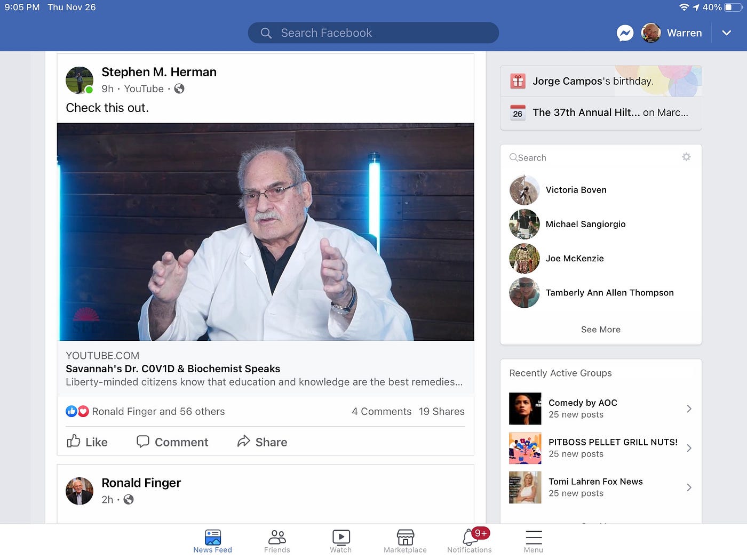Open PITBOSS PELLET GRILL NUTS! group
The height and width of the screenshot is (560, 747).
click(601, 448)
